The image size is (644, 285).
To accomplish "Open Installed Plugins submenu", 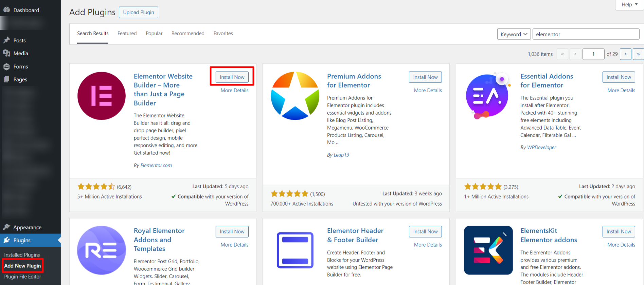I will [x=22, y=255].
